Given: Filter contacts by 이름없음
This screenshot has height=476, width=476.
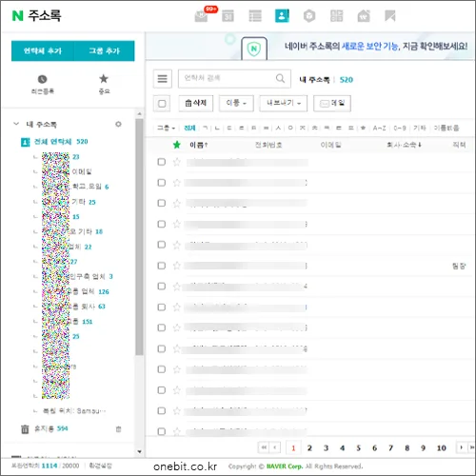Looking at the screenshot, I should (x=446, y=128).
